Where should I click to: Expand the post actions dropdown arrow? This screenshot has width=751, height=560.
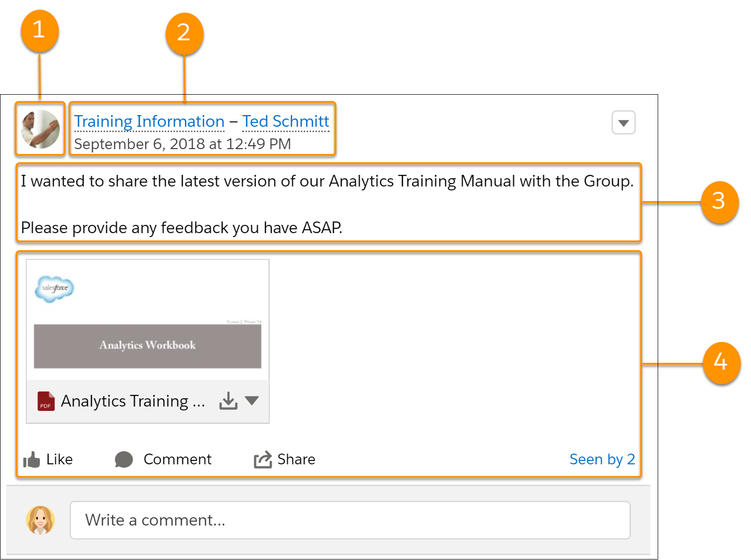coord(623,123)
